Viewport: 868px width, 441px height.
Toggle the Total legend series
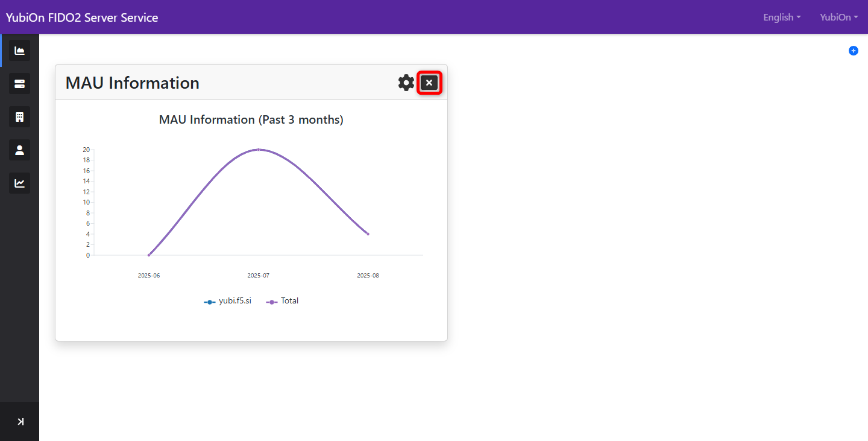(x=283, y=301)
